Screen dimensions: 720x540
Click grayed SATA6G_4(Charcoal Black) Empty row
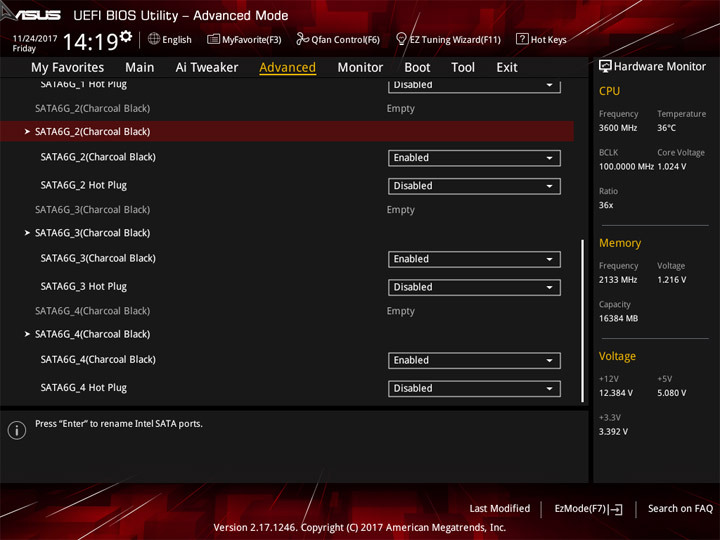[287, 311]
